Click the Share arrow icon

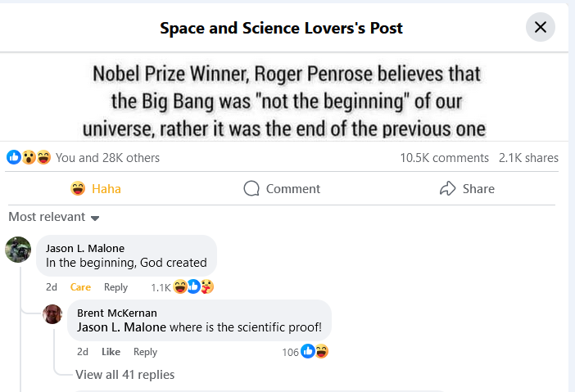click(447, 189)
